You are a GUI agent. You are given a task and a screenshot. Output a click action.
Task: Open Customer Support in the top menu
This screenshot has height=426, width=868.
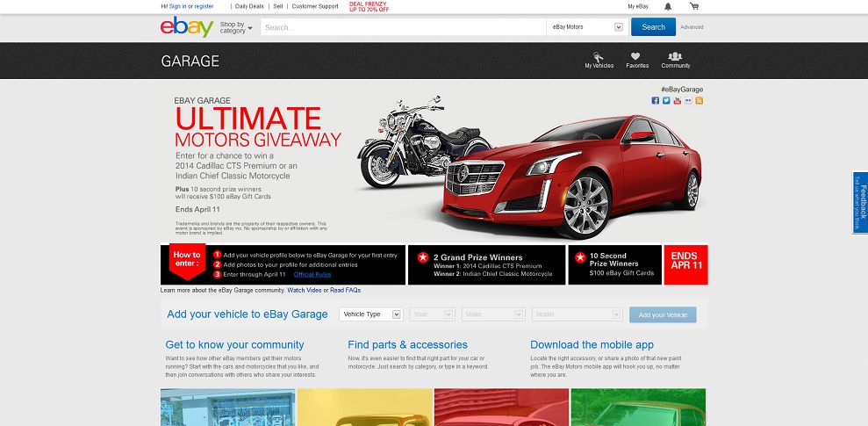tap(315, 7)
